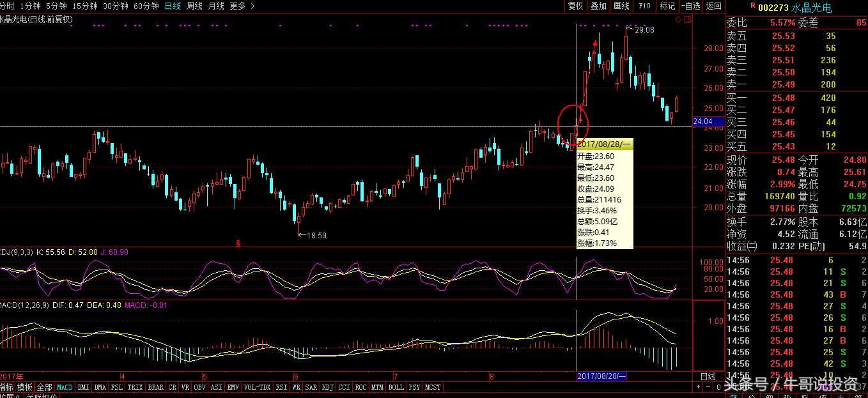Select the ASI indicator
Viewport: 868px width, 398px height.
[x=217, y=387]
